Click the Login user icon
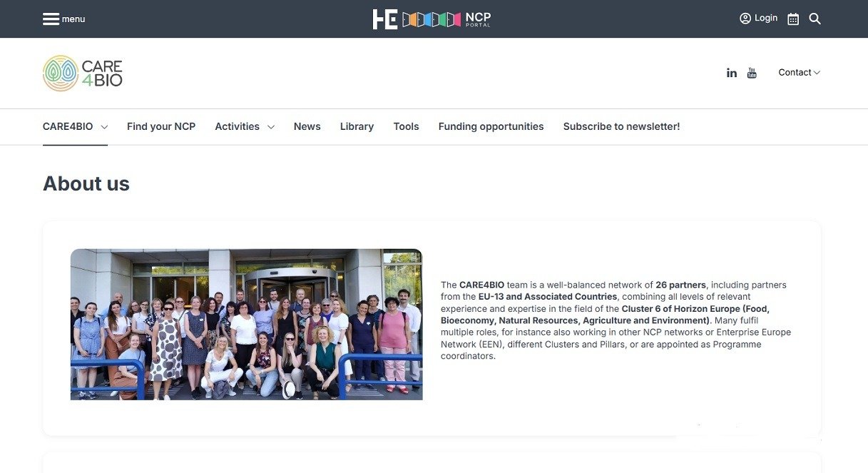Viewport: 868px width, 473px height. [x=745, y=19]
